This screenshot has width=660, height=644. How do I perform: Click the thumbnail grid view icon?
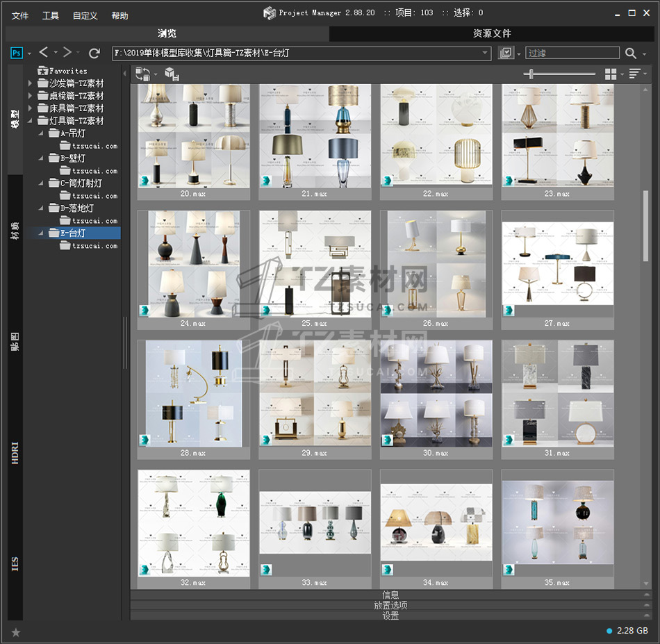[611, 74]
